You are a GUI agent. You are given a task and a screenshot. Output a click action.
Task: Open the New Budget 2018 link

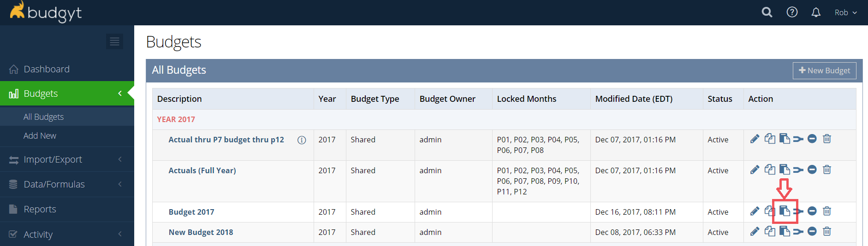tap(201, 232)
